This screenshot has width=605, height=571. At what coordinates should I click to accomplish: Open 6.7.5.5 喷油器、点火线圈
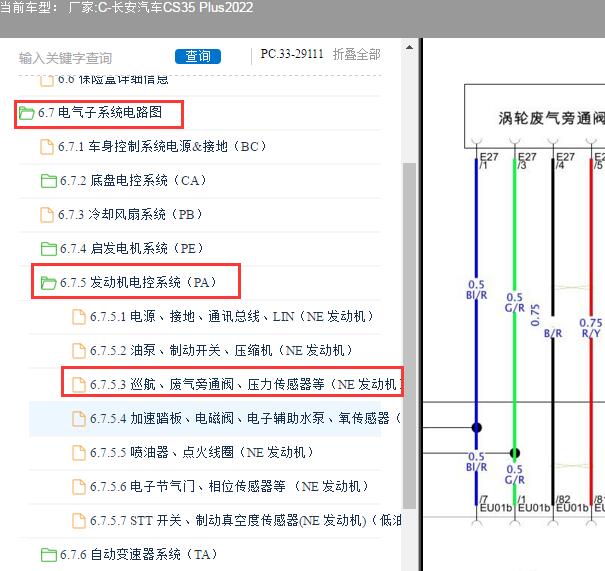201,452
